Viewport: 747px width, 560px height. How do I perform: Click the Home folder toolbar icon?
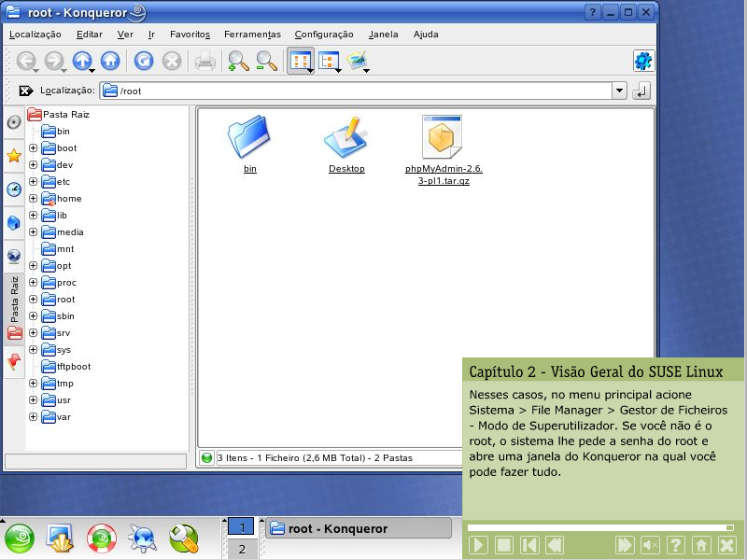tap(110, 62)
